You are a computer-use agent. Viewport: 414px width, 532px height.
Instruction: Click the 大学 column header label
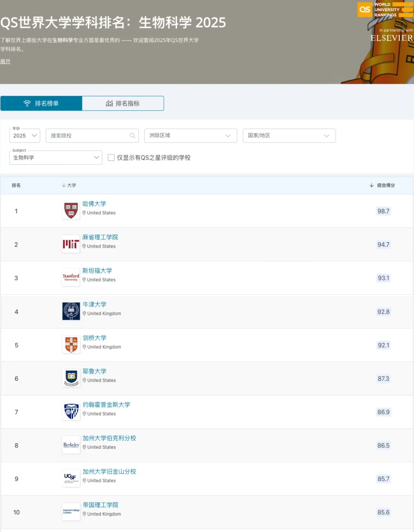click(x=72, y=185)
